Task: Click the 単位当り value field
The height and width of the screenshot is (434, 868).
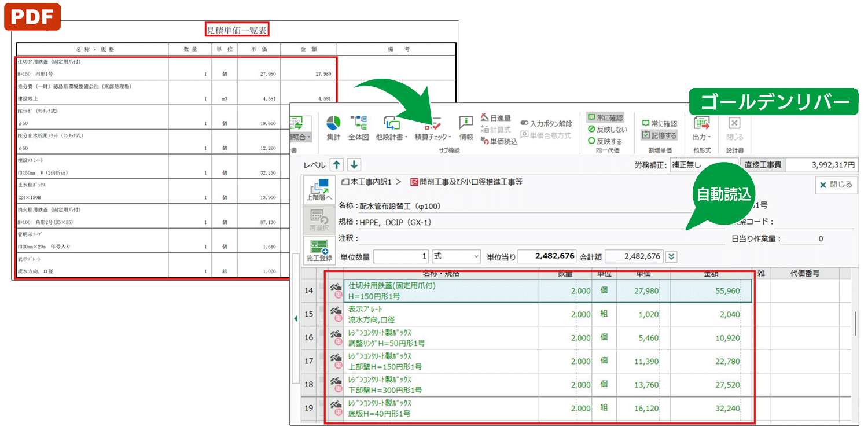Action: [x=547, y=256]
